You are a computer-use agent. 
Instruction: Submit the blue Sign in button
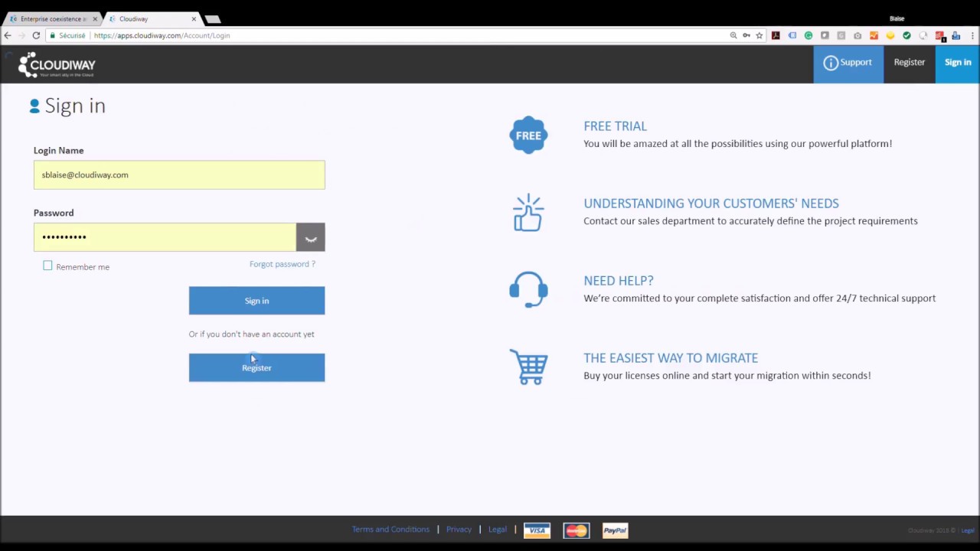[256, 301]
